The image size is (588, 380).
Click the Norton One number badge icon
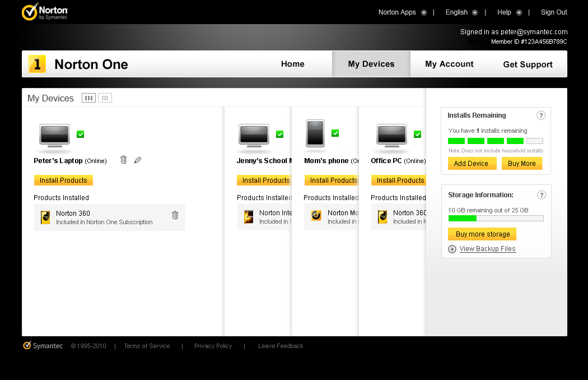click(x=37, y=64)
